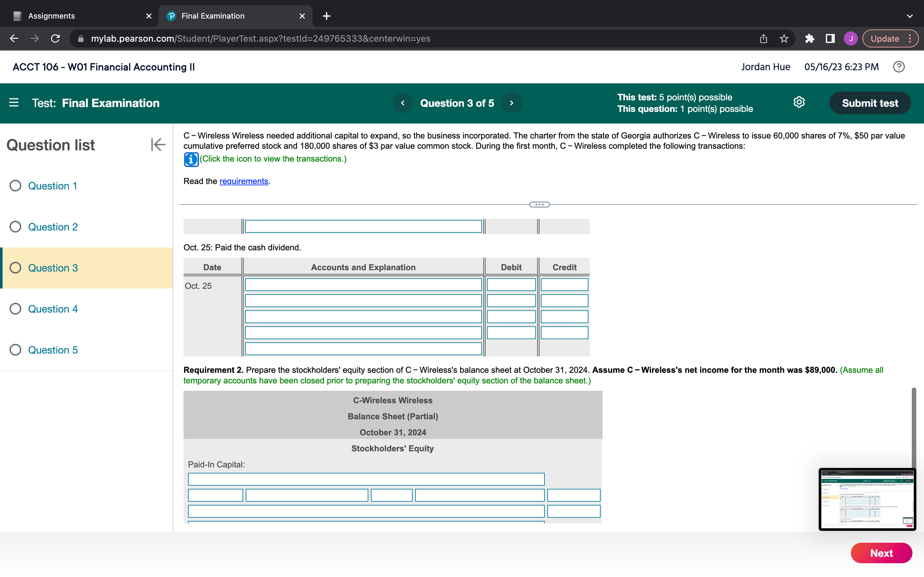
Task: Go to next question with right chevron
Action: 512,103
